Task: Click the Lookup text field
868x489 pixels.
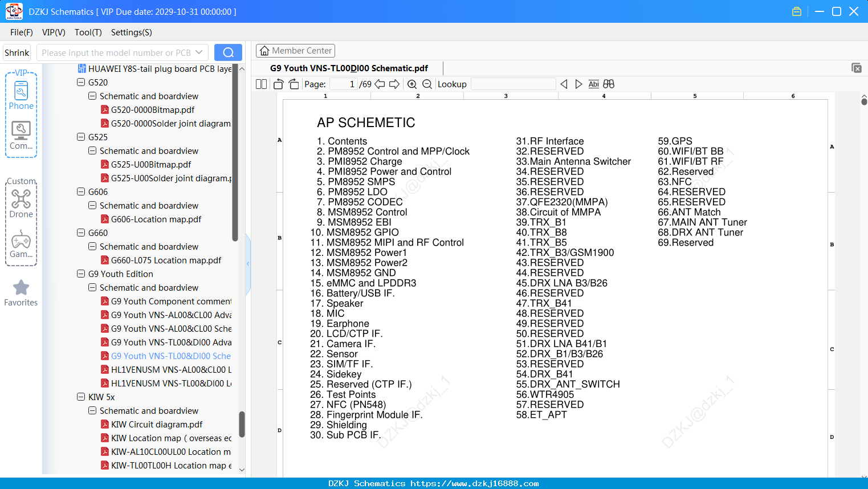Action: pyautogui.click(x=513, y=84)
